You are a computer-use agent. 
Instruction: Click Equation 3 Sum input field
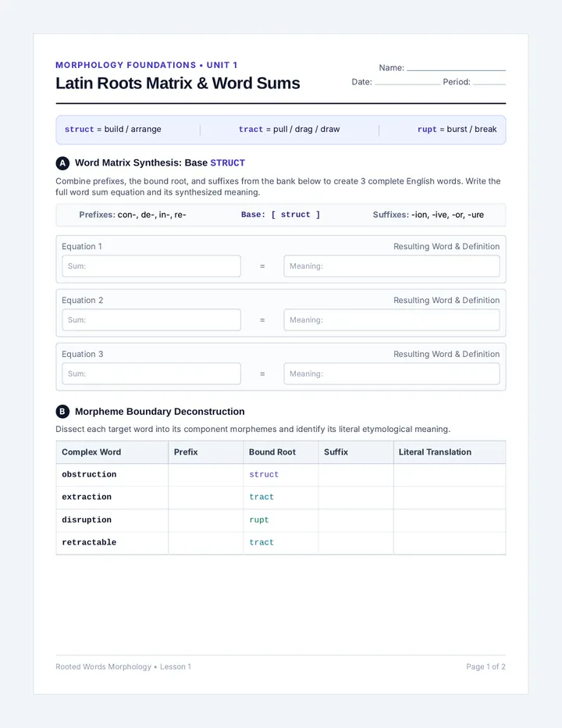[x=151, y=373]
